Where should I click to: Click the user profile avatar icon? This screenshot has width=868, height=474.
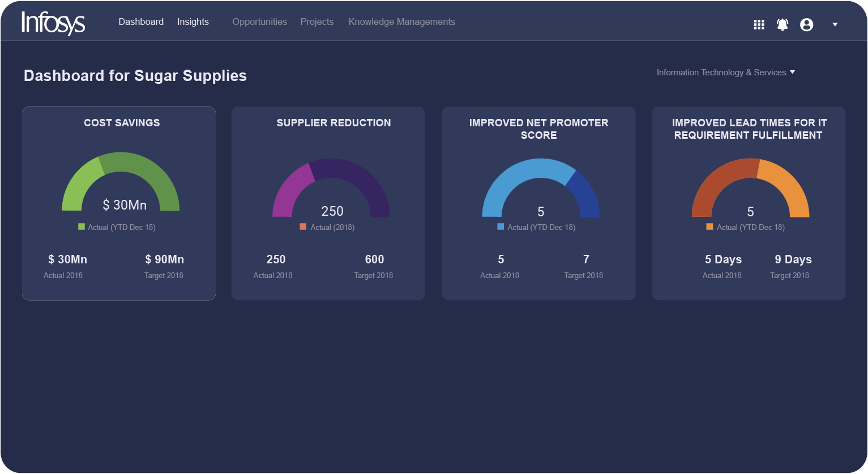click(806, 24)
